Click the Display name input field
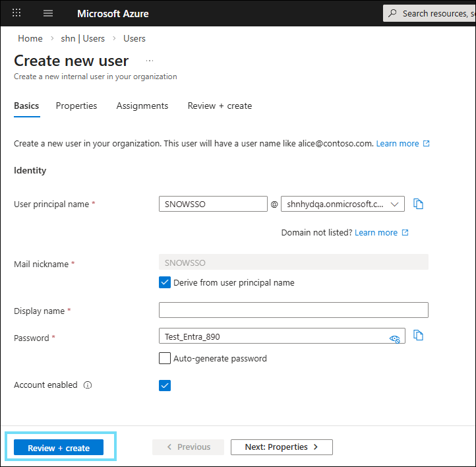Image resolution: width=476 pixels, height=467 pixels. tap(293, 310)
